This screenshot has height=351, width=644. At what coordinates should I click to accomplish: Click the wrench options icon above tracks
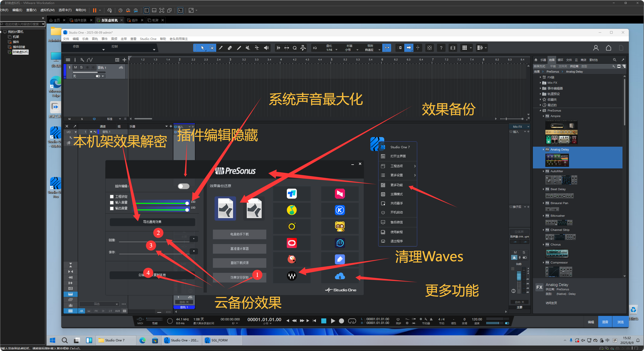(82, 60)
